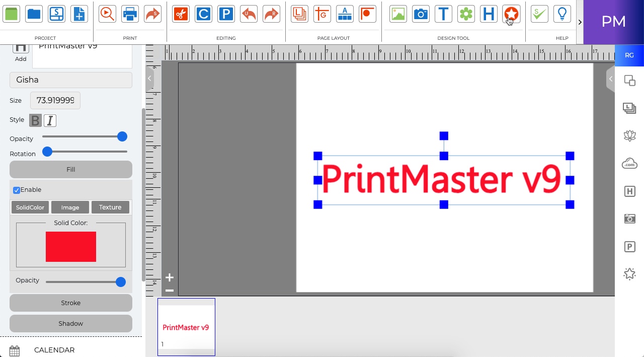Click the Copy (C) icon

click(203, 14)
